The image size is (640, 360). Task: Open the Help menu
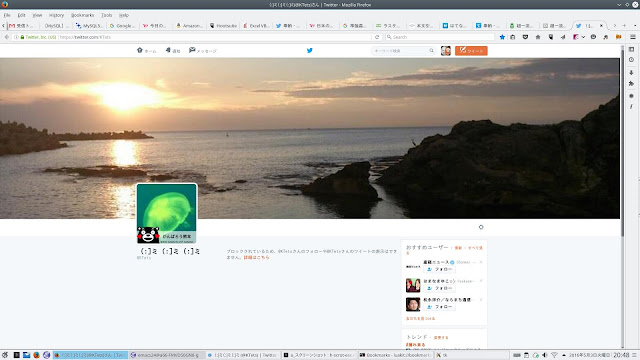click(x=124, y=15)
